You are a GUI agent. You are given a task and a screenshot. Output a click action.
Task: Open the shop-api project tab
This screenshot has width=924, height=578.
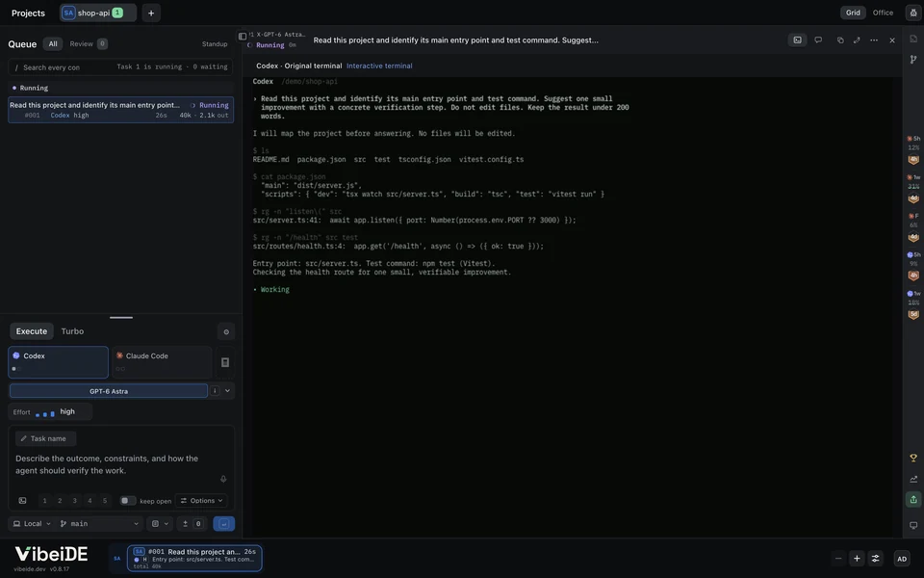coord(98,13)
